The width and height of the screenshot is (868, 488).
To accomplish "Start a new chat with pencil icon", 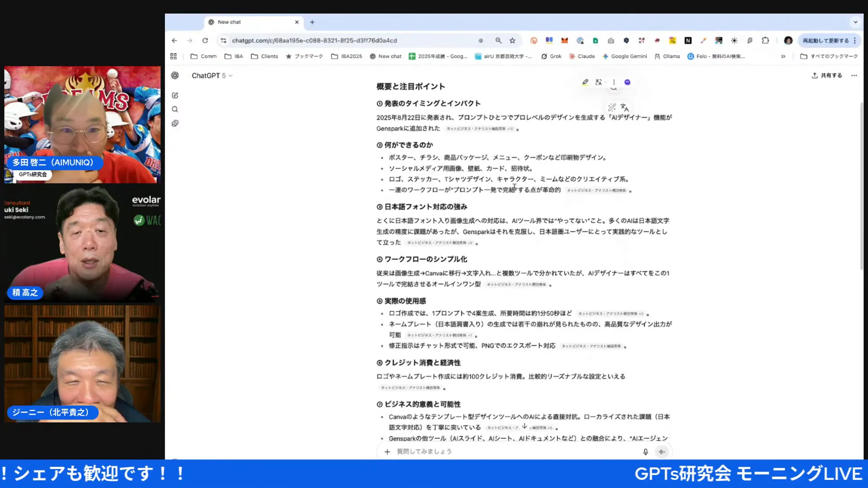I will pyautogui.click(x=175, y=95).
